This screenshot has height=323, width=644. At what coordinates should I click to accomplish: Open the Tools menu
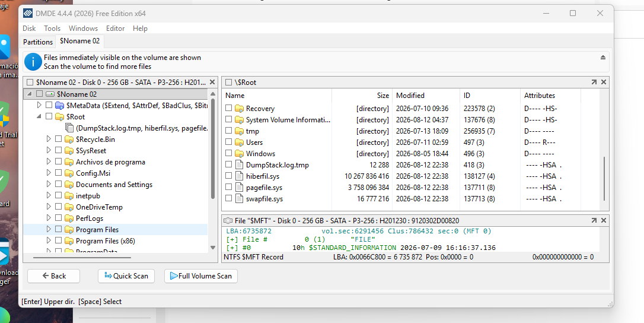click(x=52, y=28)
